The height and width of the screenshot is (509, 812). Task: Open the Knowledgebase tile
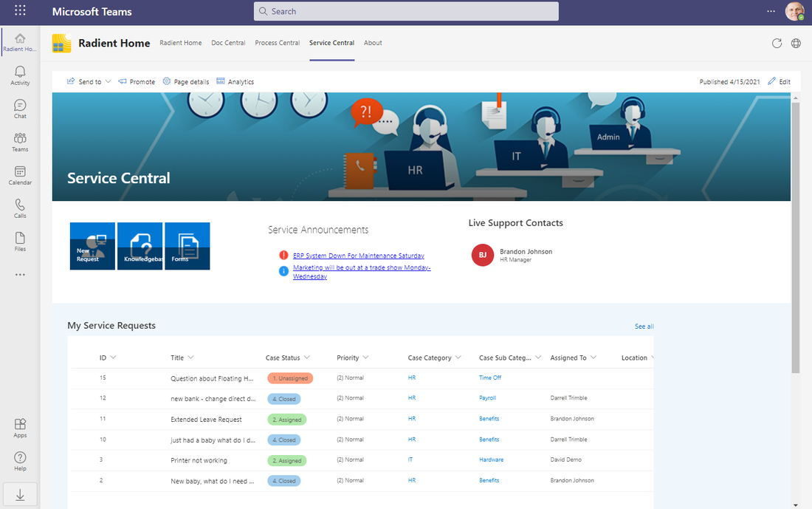coord(140,245)
